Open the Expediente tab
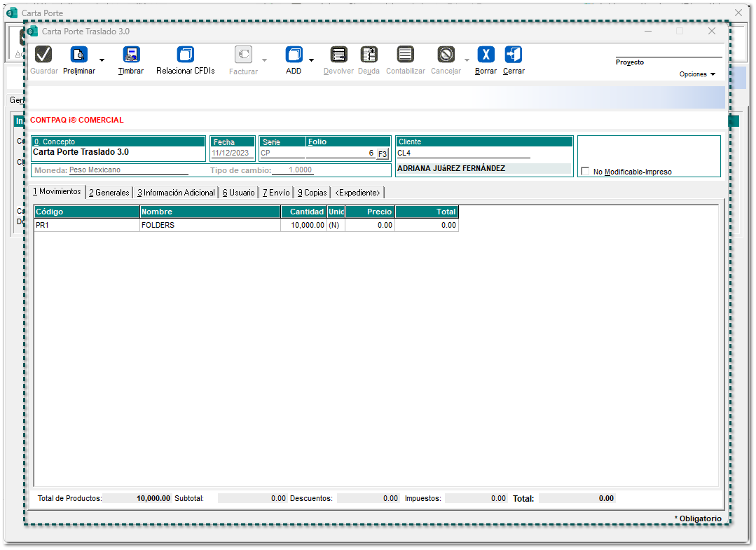Viewport: 756px width, 550px height. tap(357, 193)
